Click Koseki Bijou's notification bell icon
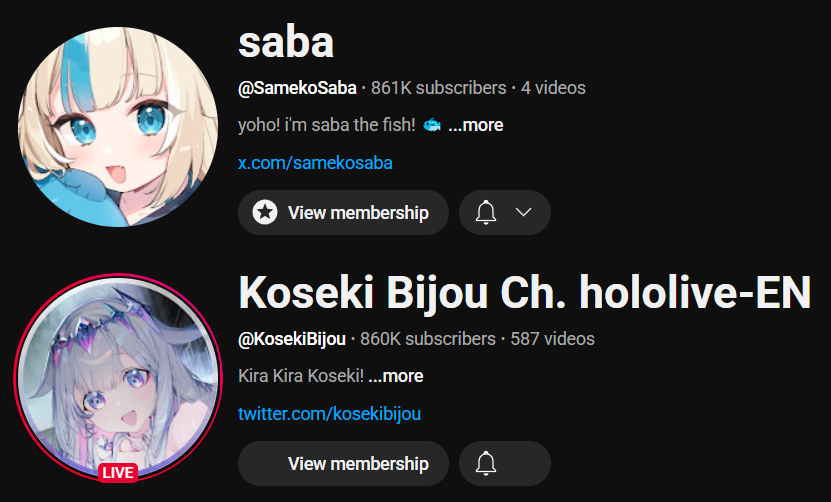Viewport: 831px width, 502px height. tap(485, 464)
